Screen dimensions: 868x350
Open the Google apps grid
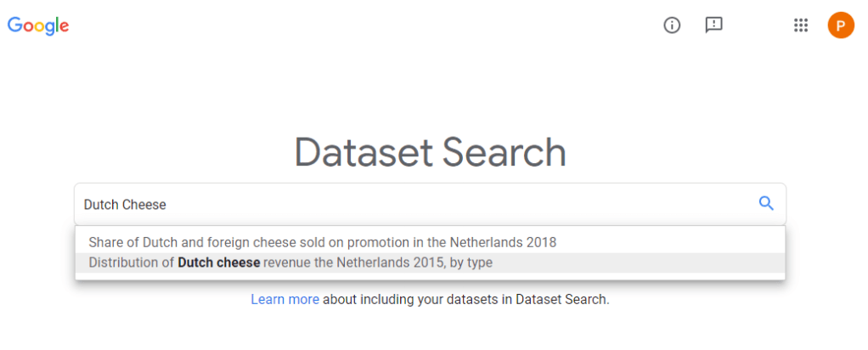pyautogui.click(x=800, y=25)
